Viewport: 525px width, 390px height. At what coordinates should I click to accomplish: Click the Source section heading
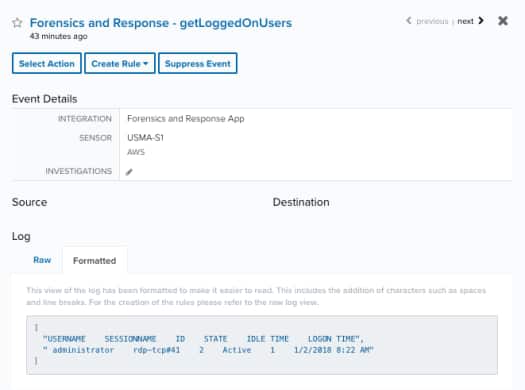pos(29,202)
